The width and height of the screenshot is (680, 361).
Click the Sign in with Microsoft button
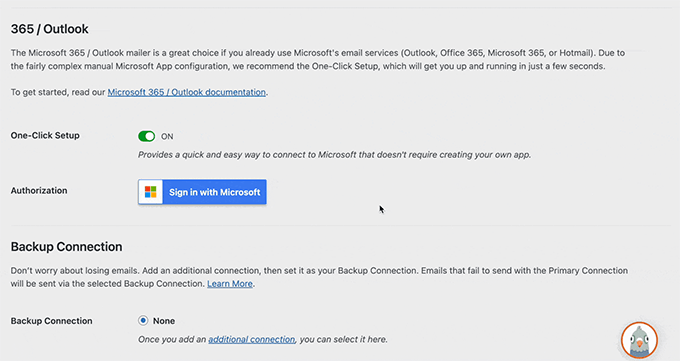(202, 192)
